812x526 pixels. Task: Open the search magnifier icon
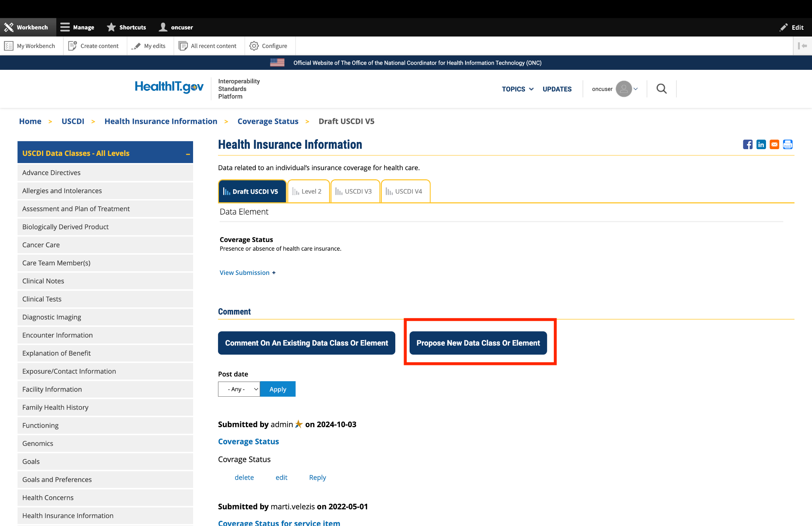pyautogui.click(x=661, y=89)
